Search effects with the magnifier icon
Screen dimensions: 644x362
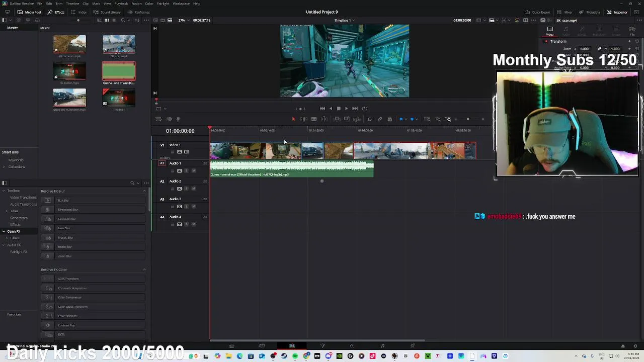point(132,183)
